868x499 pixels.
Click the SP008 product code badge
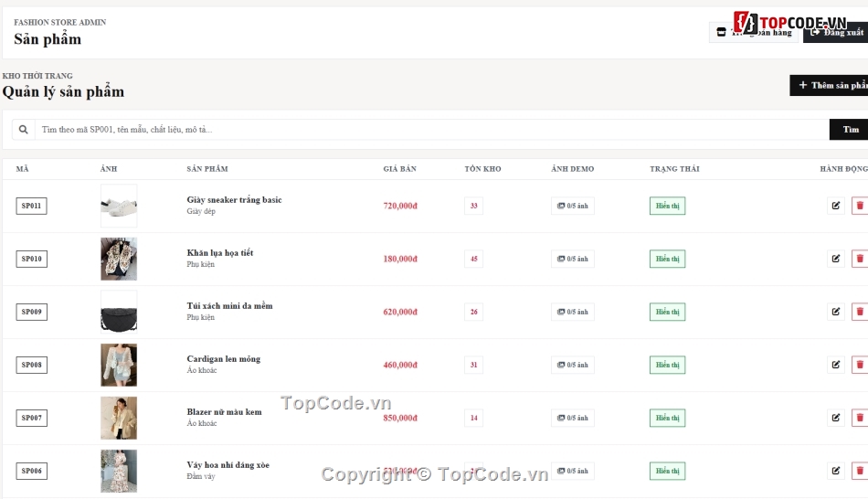coord(32,365)
